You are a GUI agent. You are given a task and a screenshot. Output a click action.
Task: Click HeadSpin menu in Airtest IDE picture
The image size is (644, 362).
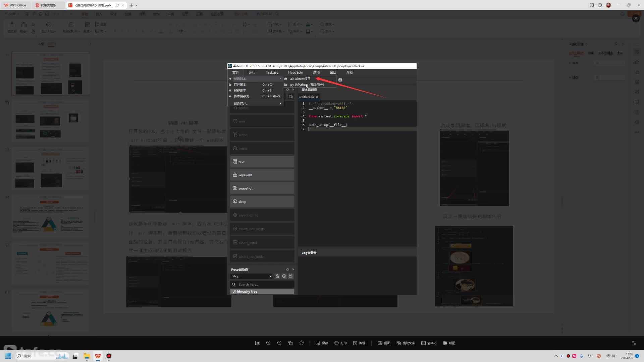point(295,72)
